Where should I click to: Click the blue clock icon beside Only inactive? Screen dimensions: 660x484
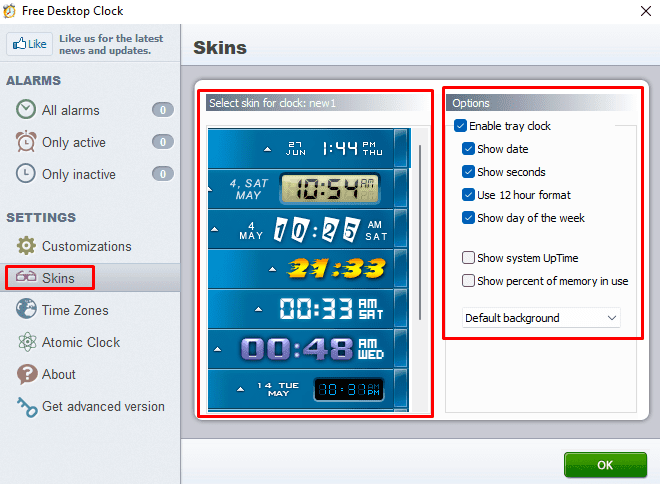(x=26, y=173)
